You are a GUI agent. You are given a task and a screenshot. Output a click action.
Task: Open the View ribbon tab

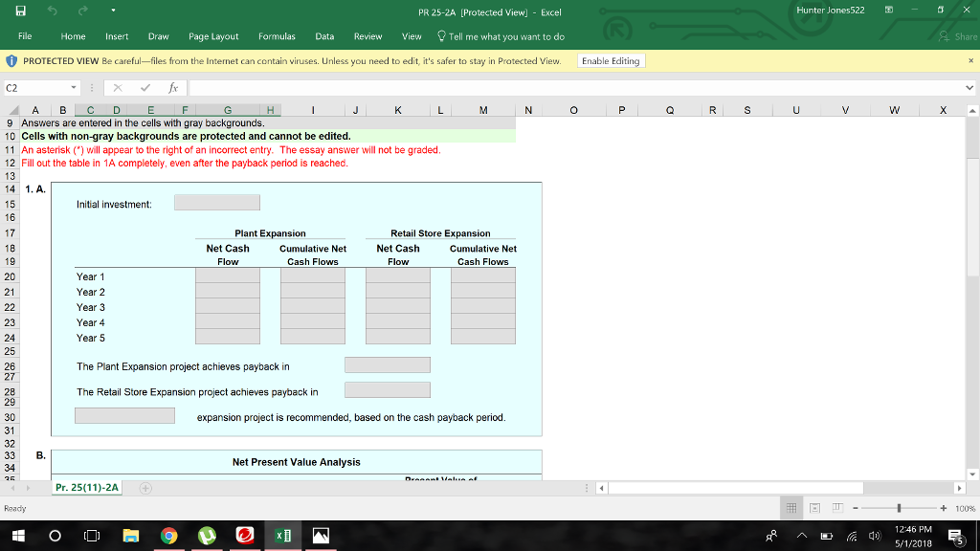412,36
